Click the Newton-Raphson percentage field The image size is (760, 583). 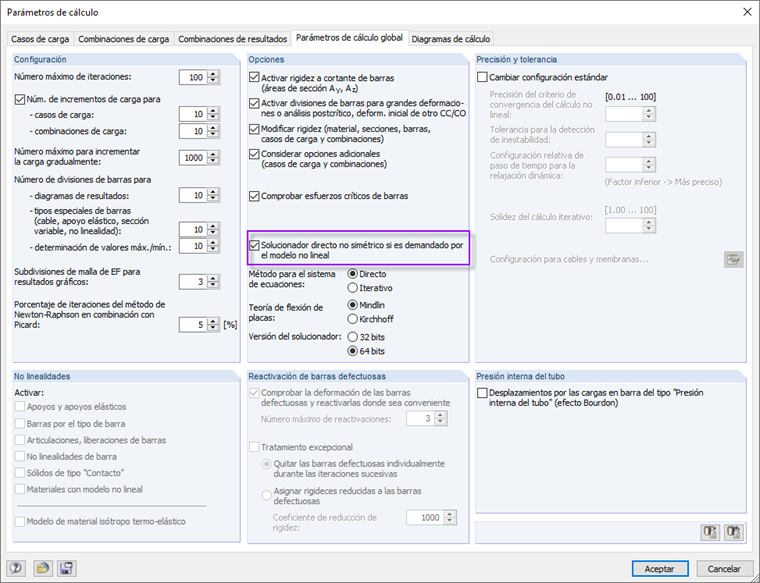(x=193, y=325)
